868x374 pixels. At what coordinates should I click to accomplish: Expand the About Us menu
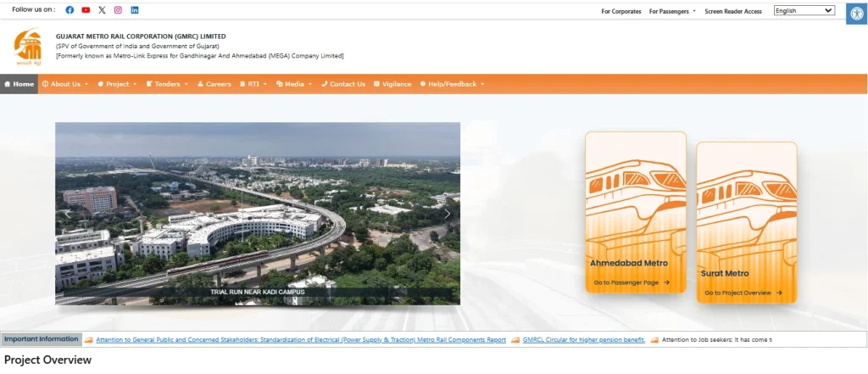pyautogui.click(x=65, y=84)
